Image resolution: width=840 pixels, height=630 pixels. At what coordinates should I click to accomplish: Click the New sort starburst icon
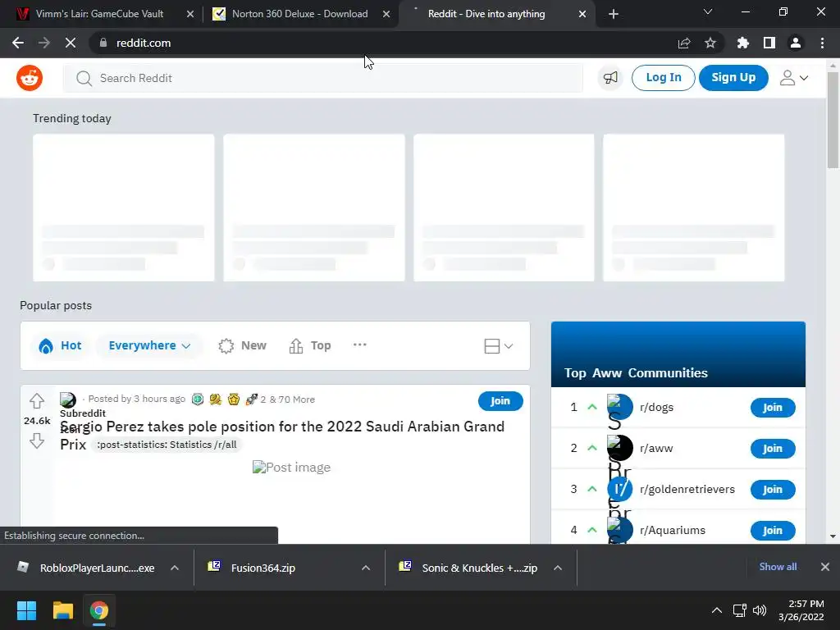226,346
